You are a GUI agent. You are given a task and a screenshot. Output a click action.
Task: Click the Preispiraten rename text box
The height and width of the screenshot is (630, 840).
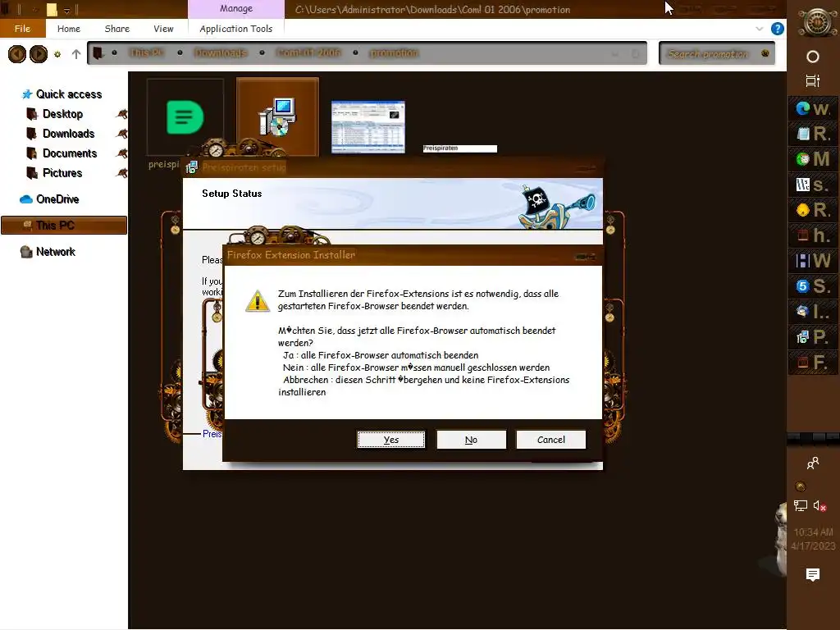(459, 148)
